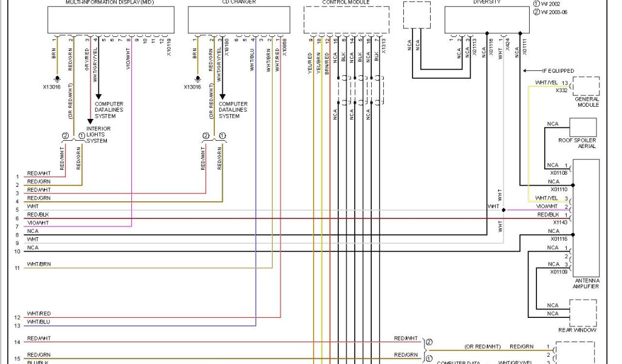622x364 pixels.
Task: Click the X332 connector label
Action: (562, 90)
